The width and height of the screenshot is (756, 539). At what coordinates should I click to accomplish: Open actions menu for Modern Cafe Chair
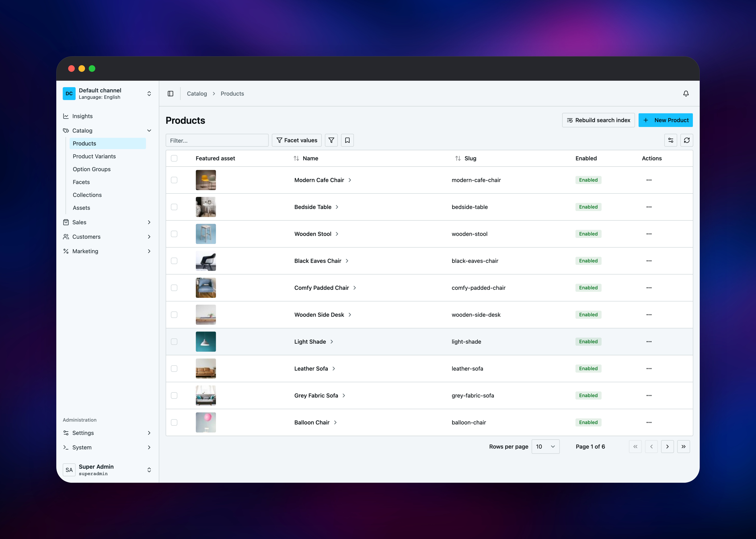(649, 180)
